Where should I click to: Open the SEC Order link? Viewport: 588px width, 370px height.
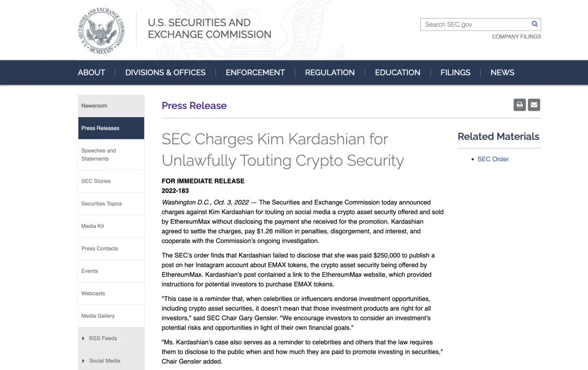[493, 159]
